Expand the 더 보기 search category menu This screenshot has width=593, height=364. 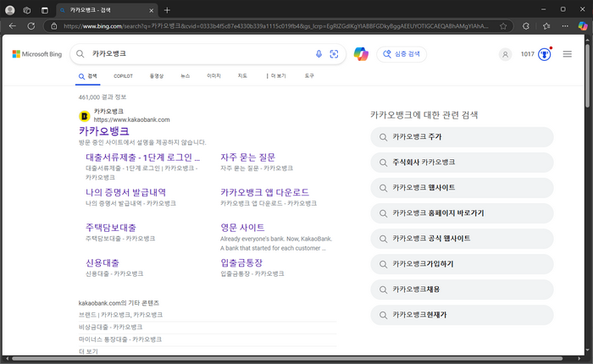276,76
